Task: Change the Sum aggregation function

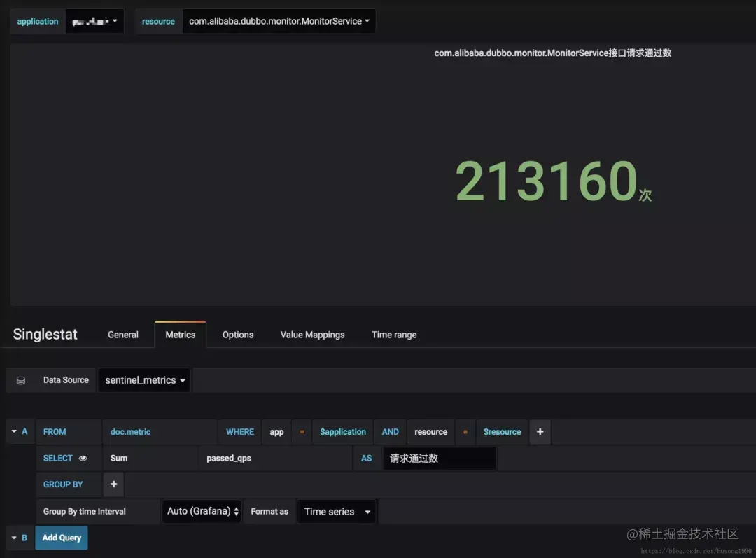Action: [x=150, y=458]
